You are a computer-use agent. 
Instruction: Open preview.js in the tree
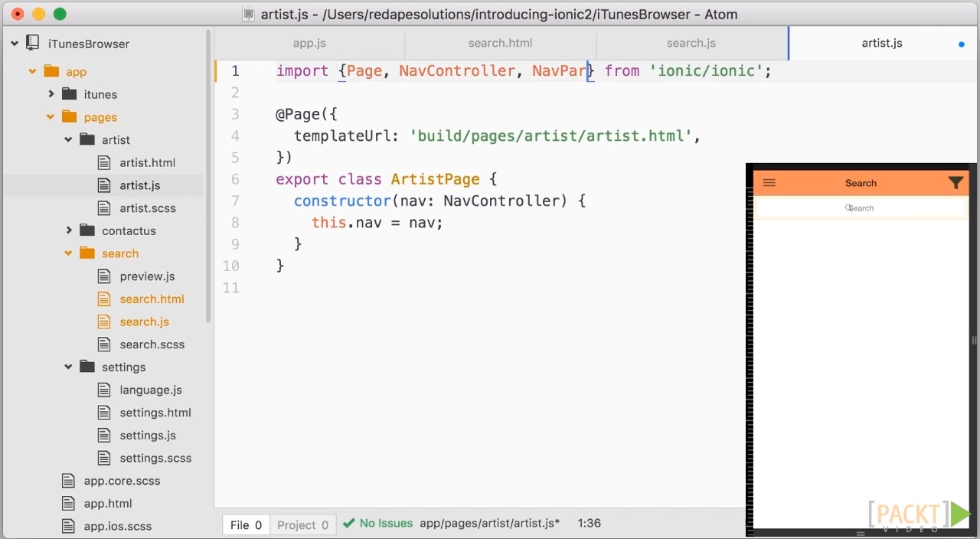click(147, 276)
